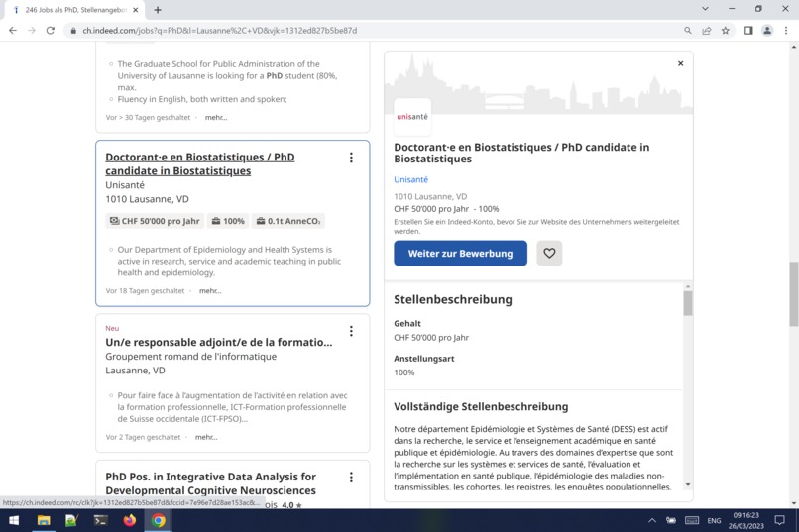Click the 100% workload tag on job card
The width and height of the screenshot is (799, 532).
(228, 221)
